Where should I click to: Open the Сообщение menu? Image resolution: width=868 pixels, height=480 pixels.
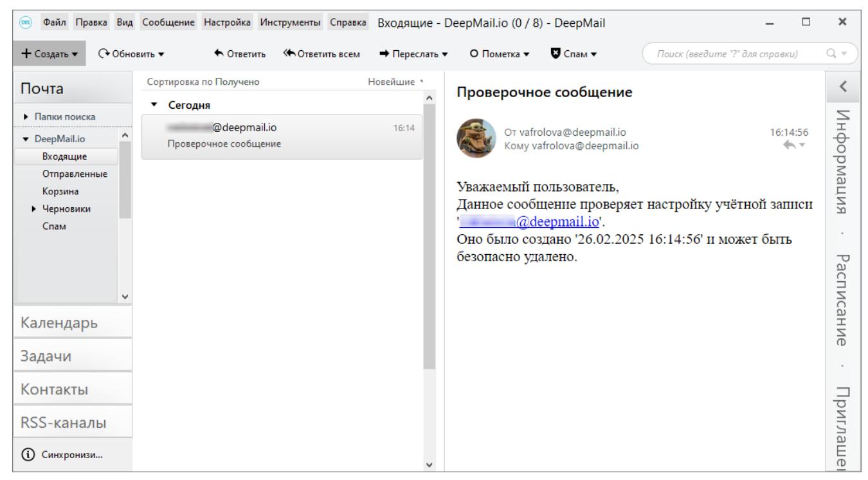coord(168,23)
